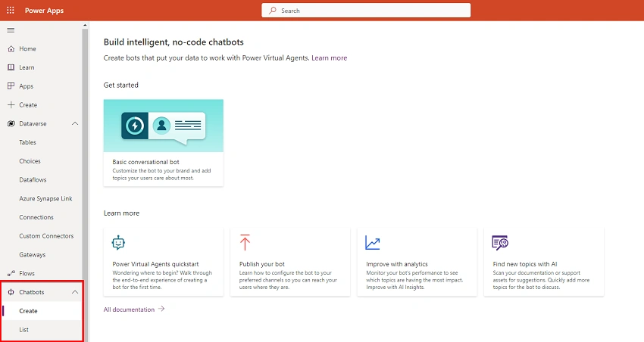Collapse the navigation hamburger menu

click(11, 30)
